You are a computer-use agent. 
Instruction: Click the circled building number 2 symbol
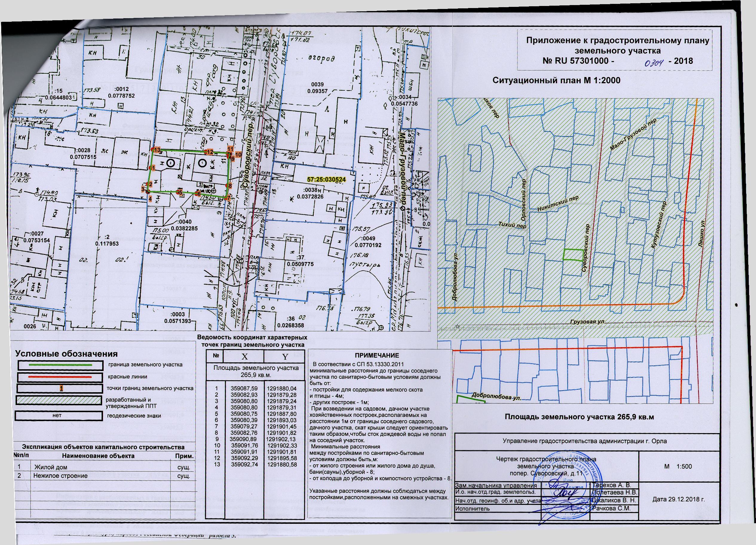[x=170, y=163]
